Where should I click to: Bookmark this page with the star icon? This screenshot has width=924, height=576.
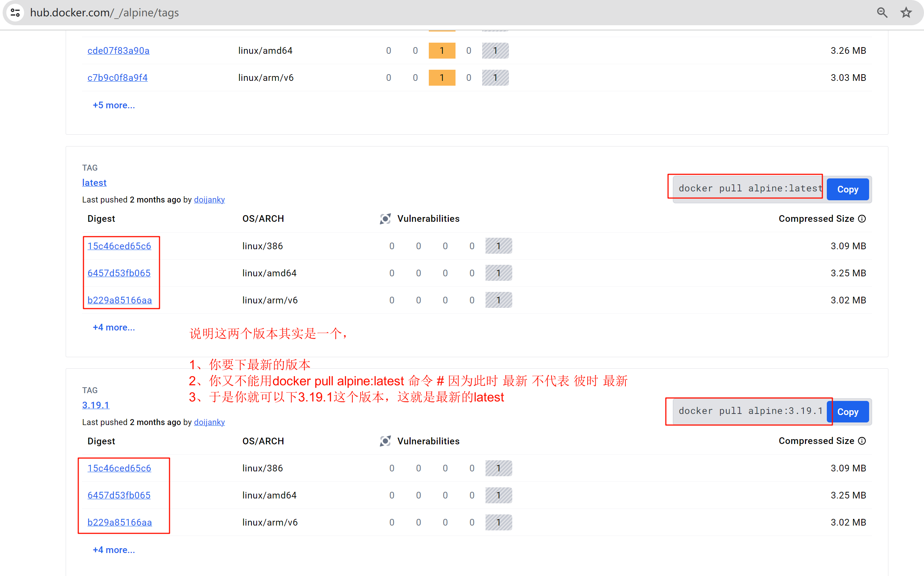point(906,13)
